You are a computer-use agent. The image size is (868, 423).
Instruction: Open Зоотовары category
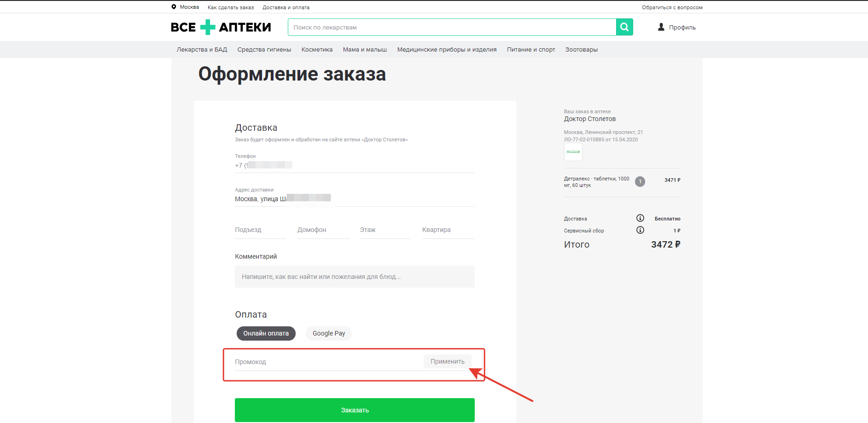(x=582, y=50)
